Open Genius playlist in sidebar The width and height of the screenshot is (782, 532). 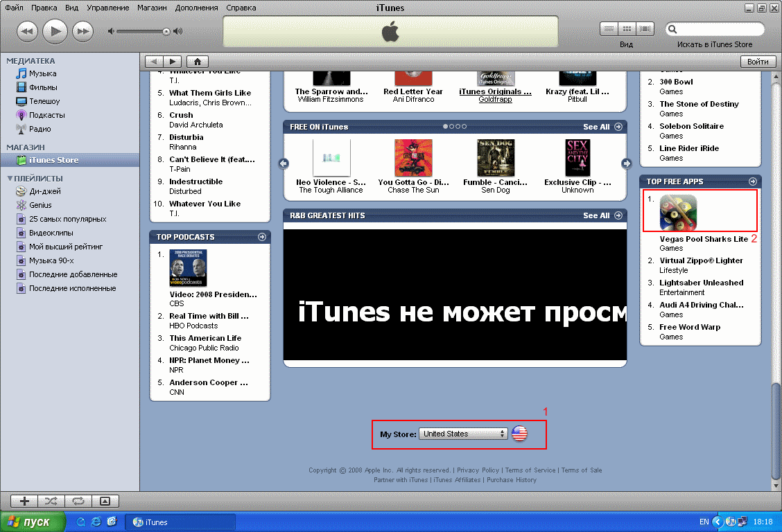[40, 205]
